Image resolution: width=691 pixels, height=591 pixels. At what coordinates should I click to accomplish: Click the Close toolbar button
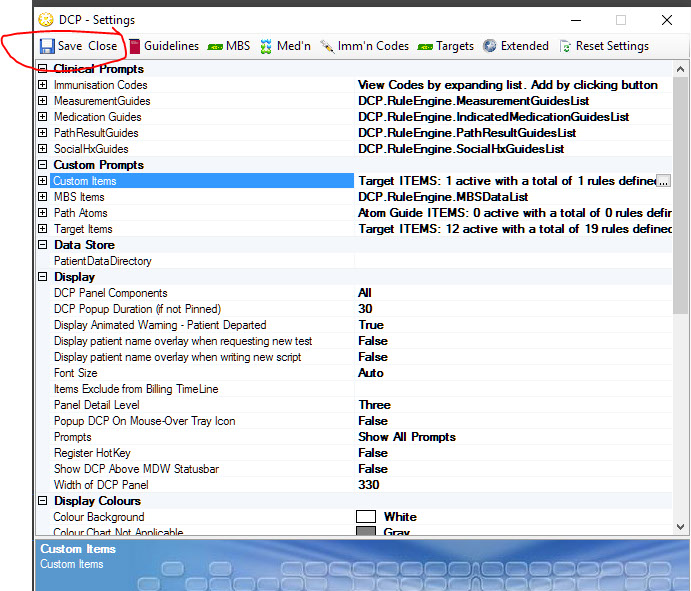[102, 46]
